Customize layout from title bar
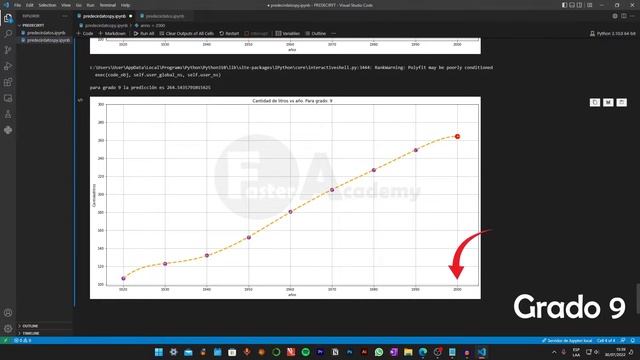This screenshot has width=640, height=360. (x=589, y=5)
